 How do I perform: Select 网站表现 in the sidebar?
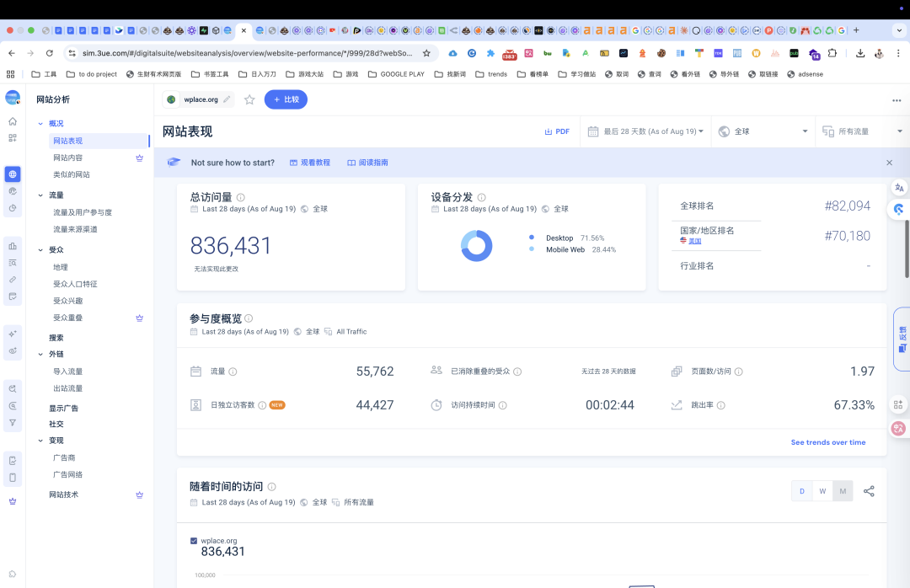pyautogui.click(x=99, y=141)
